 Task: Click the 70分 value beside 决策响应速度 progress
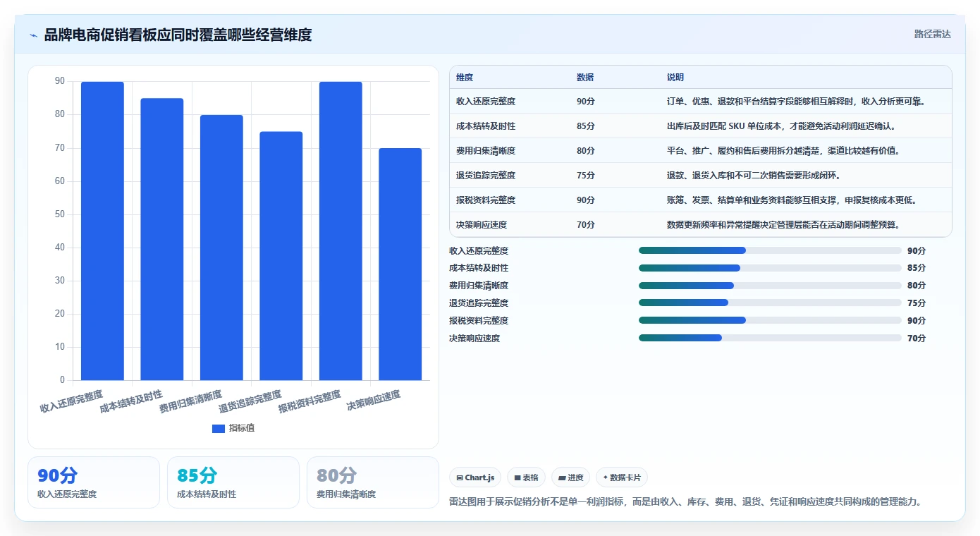click(917, 339)
